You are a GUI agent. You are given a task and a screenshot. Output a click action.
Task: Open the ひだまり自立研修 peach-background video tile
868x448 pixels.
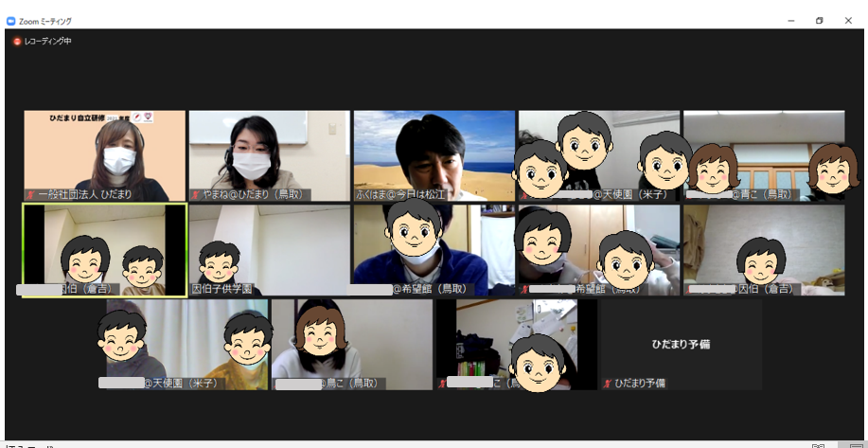coord(105,155)
